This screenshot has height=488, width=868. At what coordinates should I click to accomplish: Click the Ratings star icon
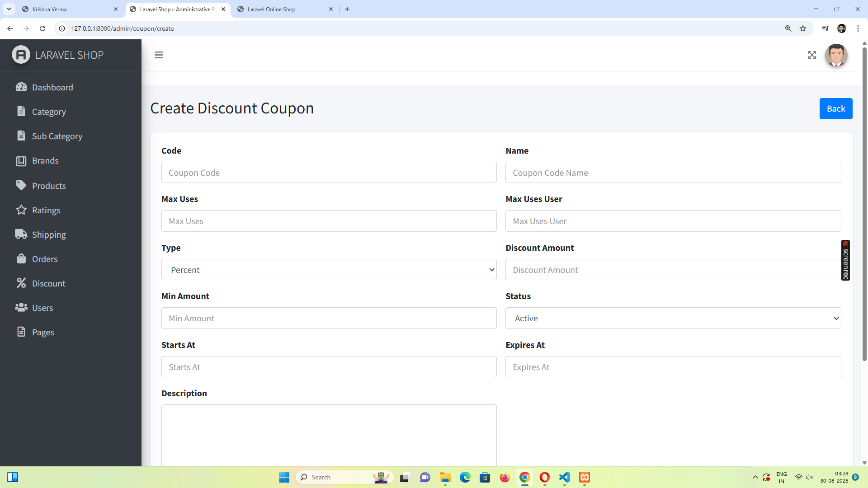(x=21, y=210)
